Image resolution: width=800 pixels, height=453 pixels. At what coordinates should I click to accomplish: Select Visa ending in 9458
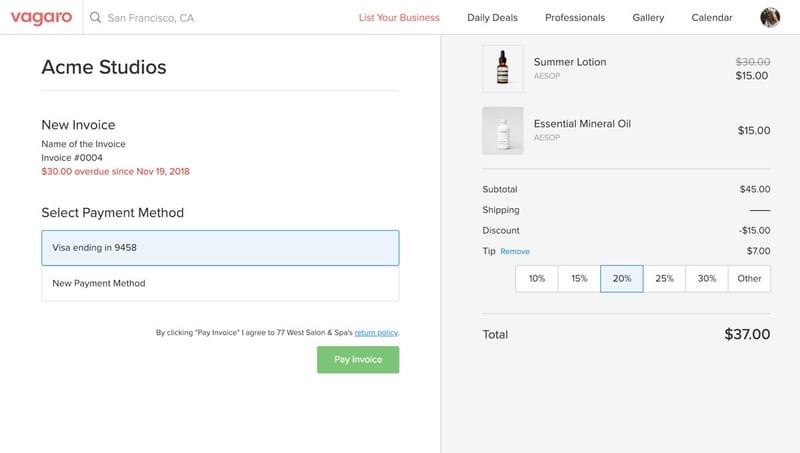click(220, 248)
